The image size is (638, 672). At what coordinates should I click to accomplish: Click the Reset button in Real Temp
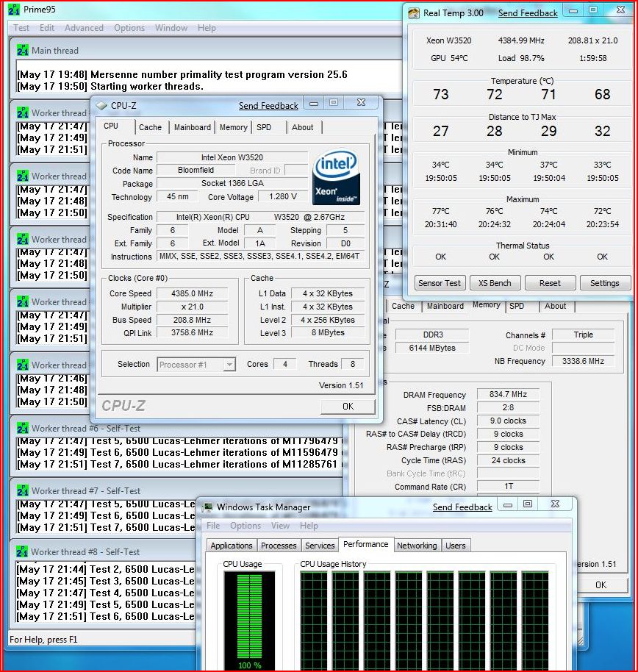[x=550, y=283]
